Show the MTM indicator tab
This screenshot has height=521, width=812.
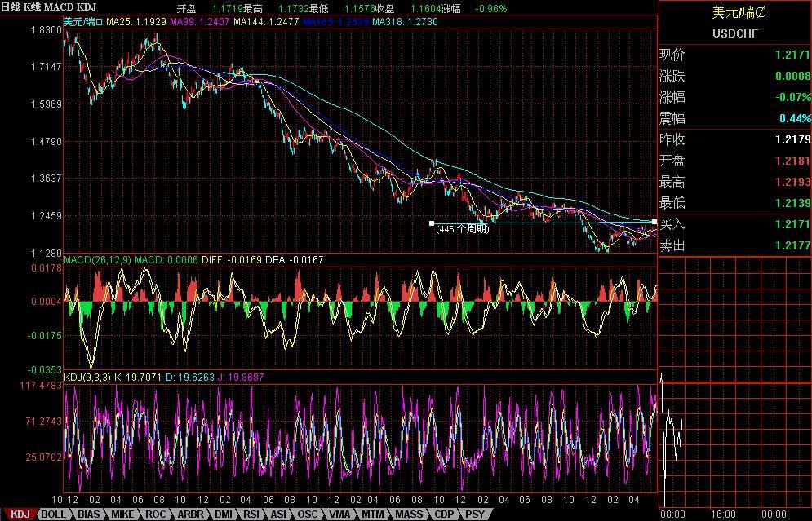[372, 514]
